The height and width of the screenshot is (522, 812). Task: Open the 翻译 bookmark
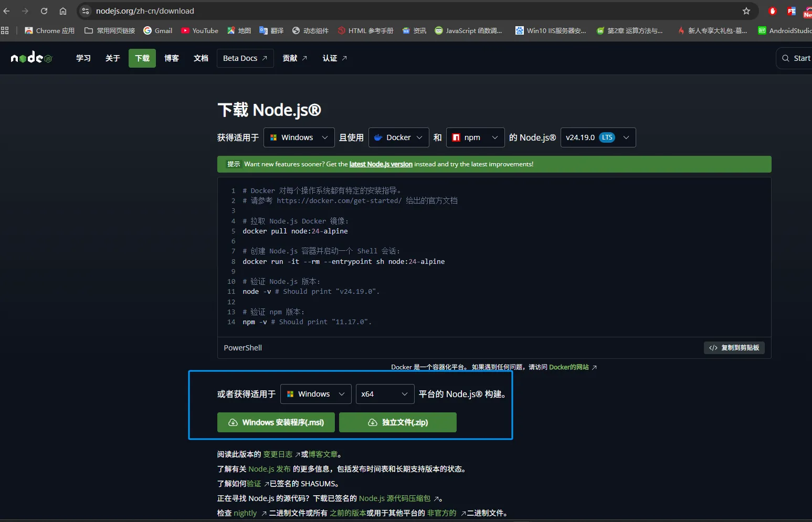[x=271, y=31]
